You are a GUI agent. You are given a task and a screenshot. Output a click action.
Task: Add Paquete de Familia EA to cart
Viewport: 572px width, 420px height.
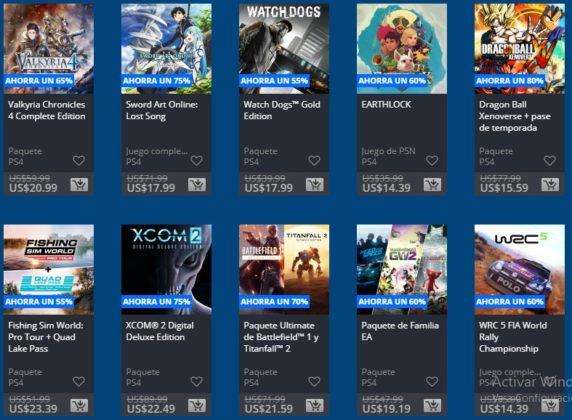coord(432,405)
